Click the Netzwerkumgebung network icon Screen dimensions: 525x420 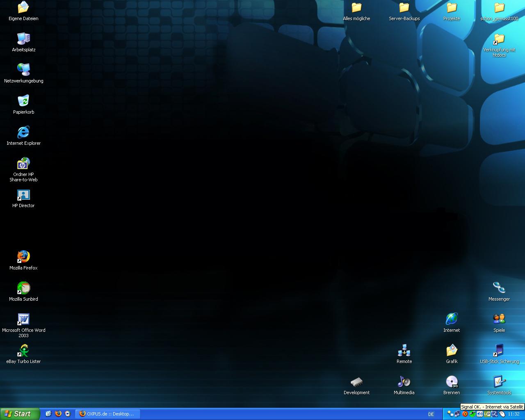click(23, 70)
